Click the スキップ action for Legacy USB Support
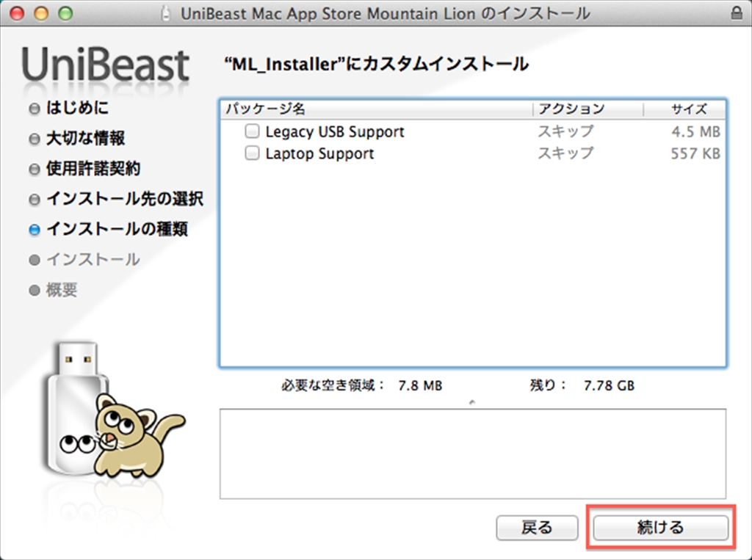 [x=565, y=131]
